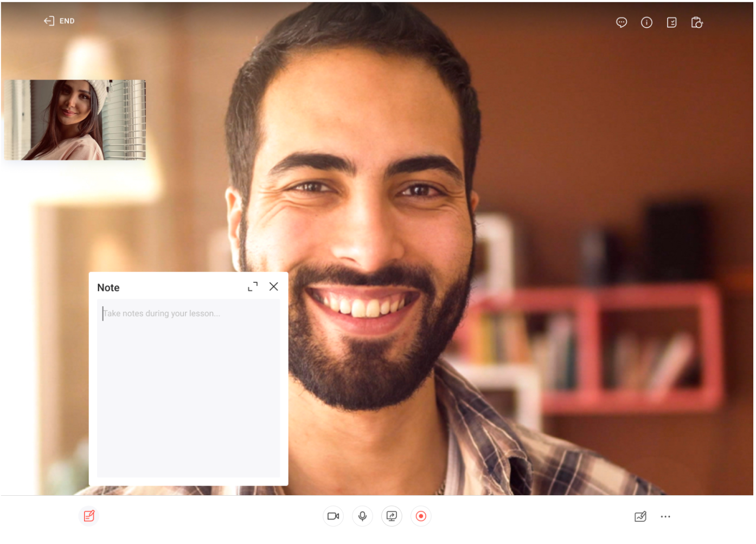
Task: Open the more options ellipsis menu
Action: (665, 516)
